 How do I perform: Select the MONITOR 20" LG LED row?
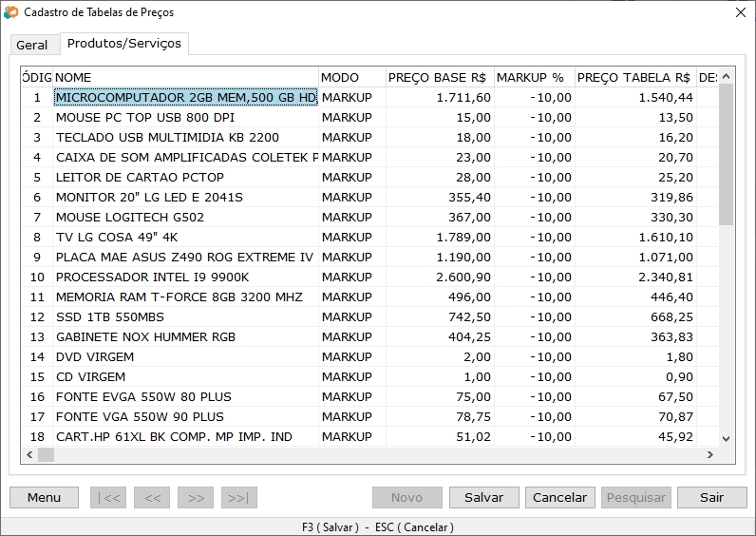(x=185, y=198)
